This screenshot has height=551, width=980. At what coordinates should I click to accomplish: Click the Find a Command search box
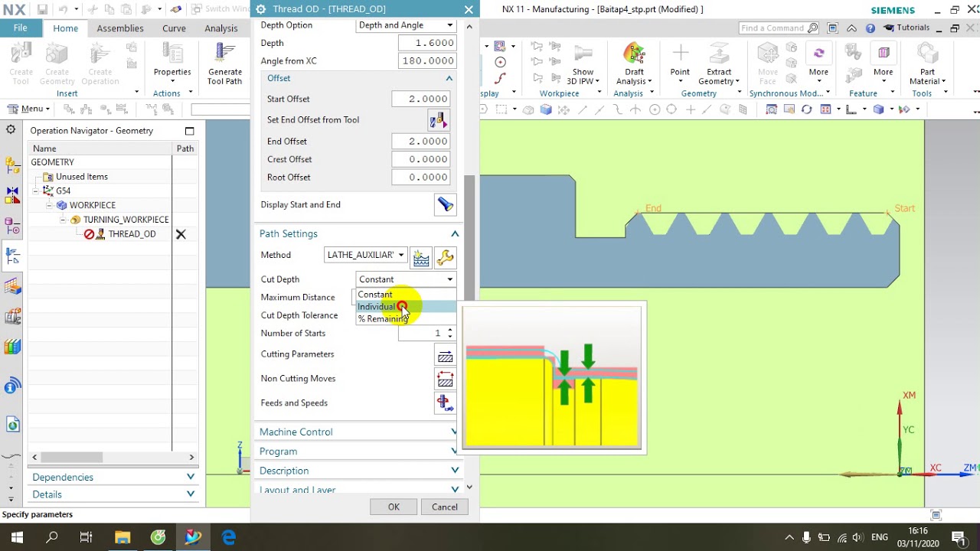coord(779,28)
